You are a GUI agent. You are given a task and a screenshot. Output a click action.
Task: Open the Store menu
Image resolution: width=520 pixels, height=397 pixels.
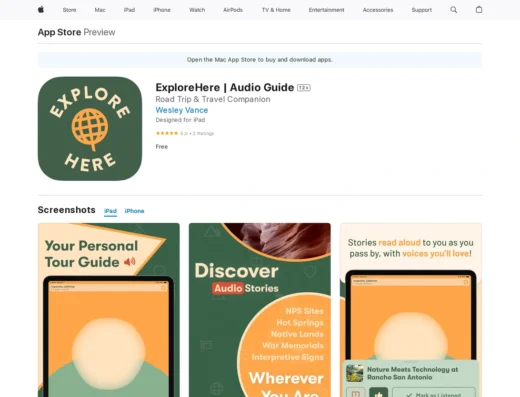69,10
